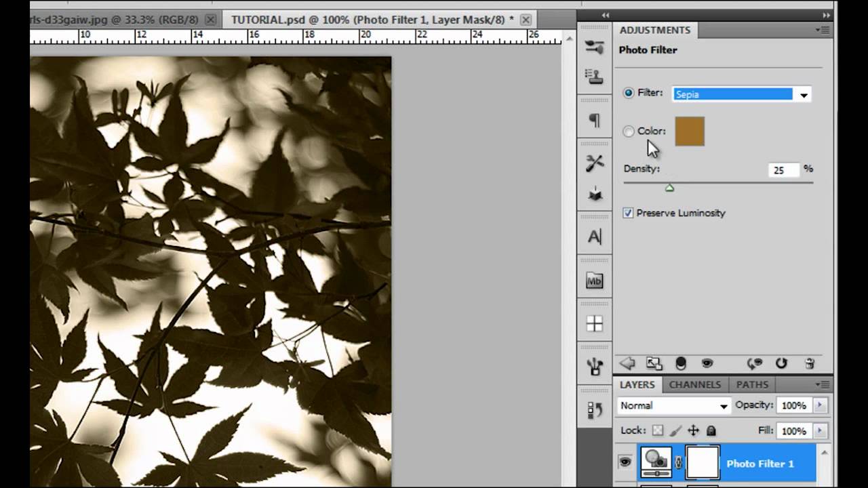Click the Photo Filter heading text
The width and height of the screenshot is (868, 488).
[x=648, y=49]
